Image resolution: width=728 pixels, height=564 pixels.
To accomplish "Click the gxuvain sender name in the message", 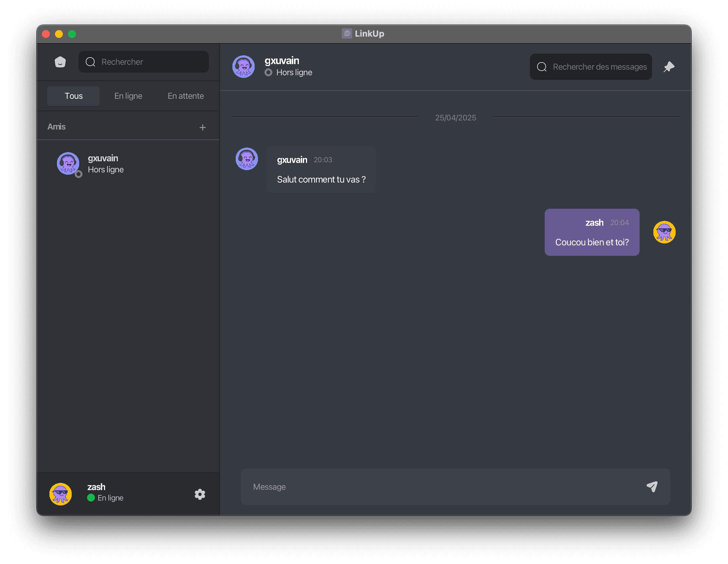I will 292,160.
